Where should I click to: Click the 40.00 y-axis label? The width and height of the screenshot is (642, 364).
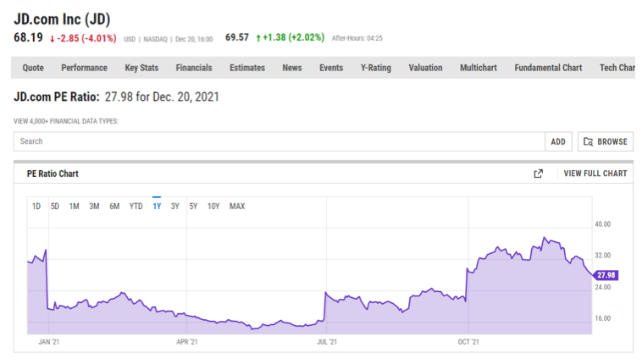coord(603,224)
